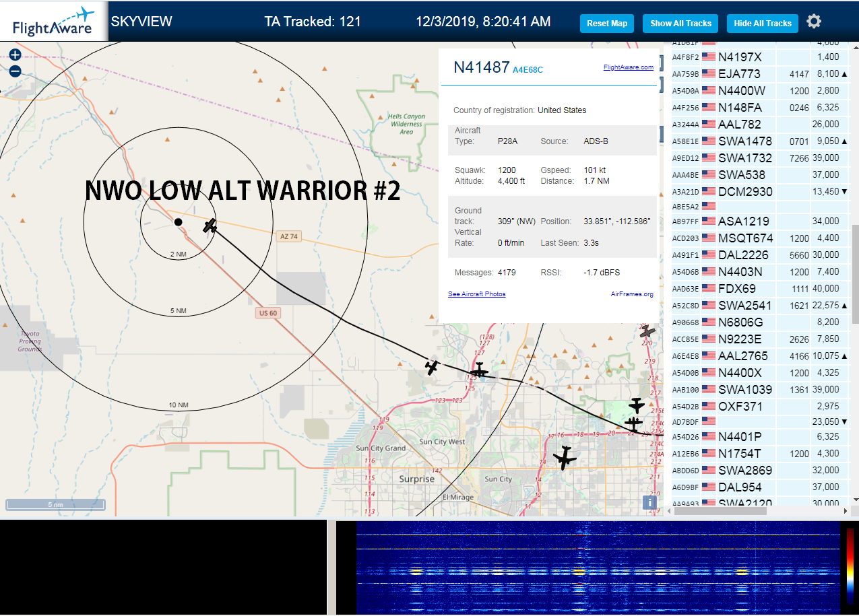Screen dimensions: 859x616
Task: Open the FlightAware.com link in the N41487 panel
Action: coord(628,67)
